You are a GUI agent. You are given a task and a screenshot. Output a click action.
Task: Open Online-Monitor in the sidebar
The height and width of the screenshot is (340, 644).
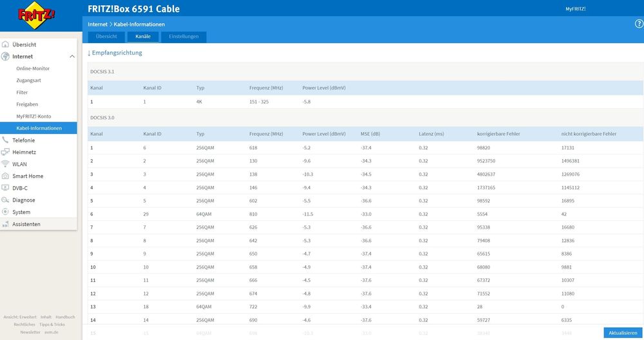pos(33,68)
